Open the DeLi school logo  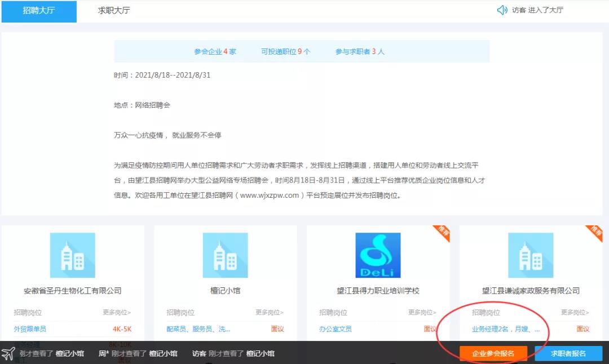[x=378, y=255]
